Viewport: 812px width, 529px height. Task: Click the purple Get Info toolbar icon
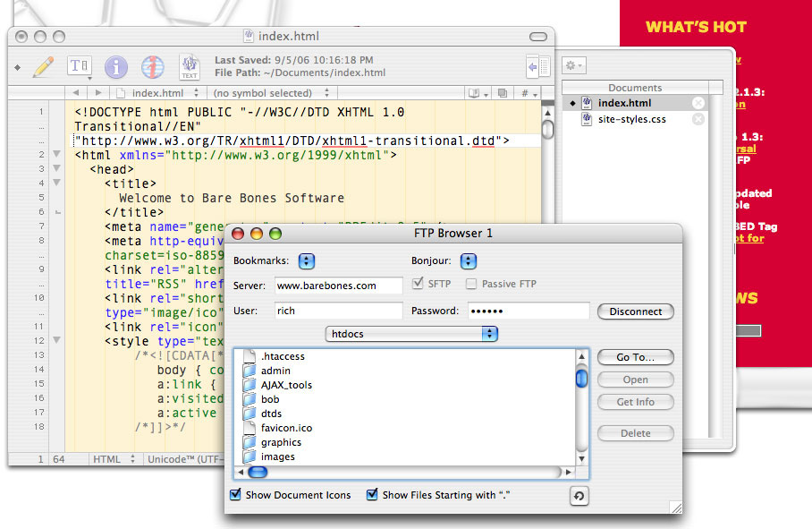pyautogui.click(x=116, y=66)
